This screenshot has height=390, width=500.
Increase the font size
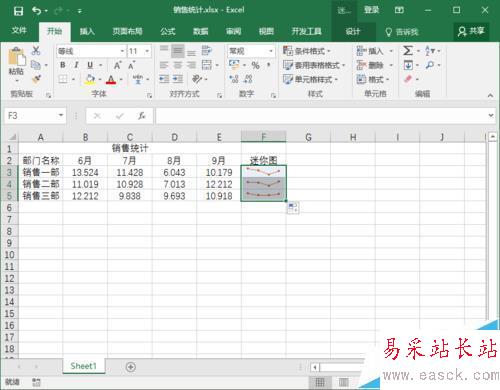(118, 65)
